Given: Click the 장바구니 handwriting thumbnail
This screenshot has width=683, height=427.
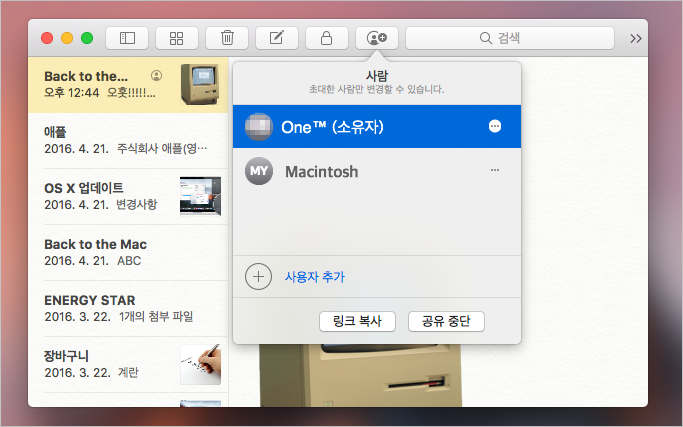Looking at the screenshot, I should (x=200, y=364).
